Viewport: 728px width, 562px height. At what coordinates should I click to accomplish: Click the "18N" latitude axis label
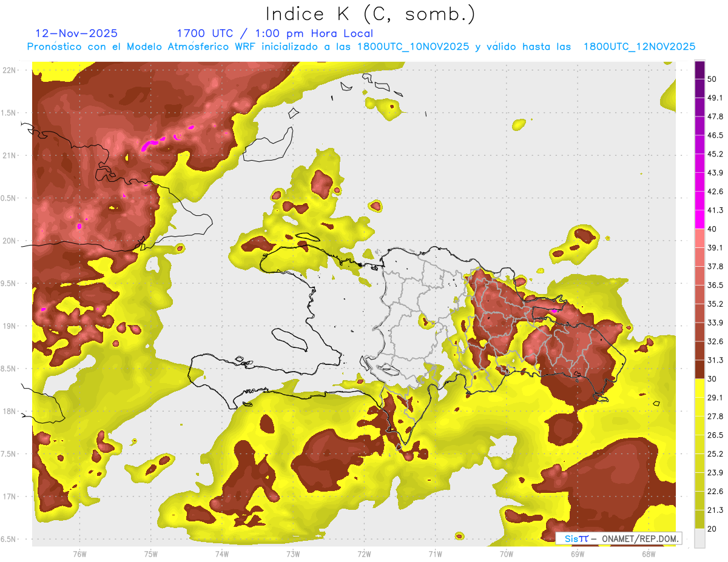[x=10, y=411]
